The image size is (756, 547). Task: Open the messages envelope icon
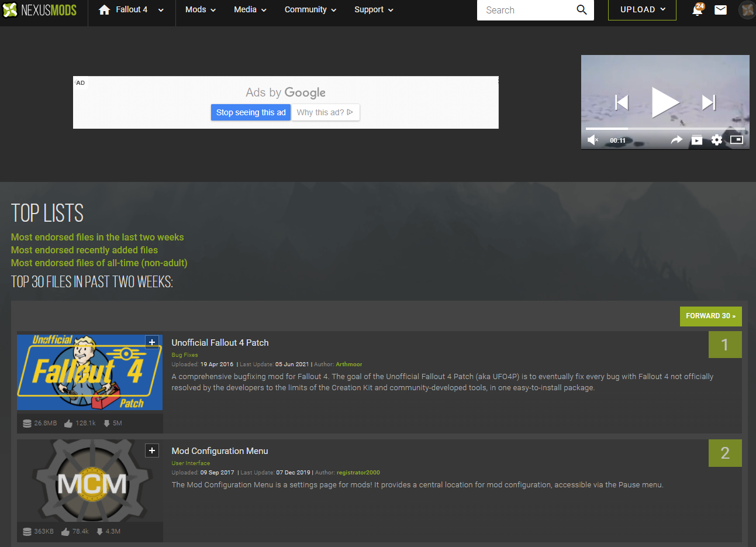point(720,10)
